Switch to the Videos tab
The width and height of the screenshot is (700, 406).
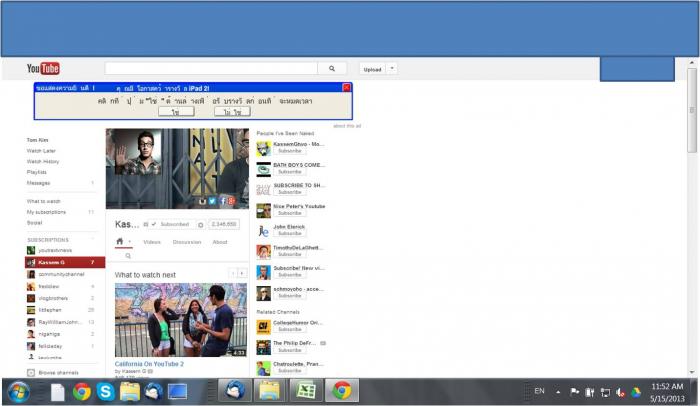[x=152, y=242]
